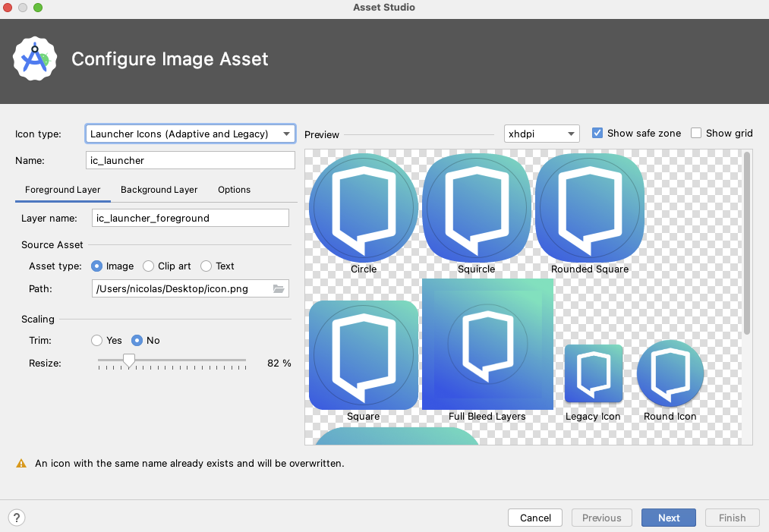The width and height of the screenshot is (769, 532).
Task: Open the Icon type dropdown
Action: pos(190,134)
